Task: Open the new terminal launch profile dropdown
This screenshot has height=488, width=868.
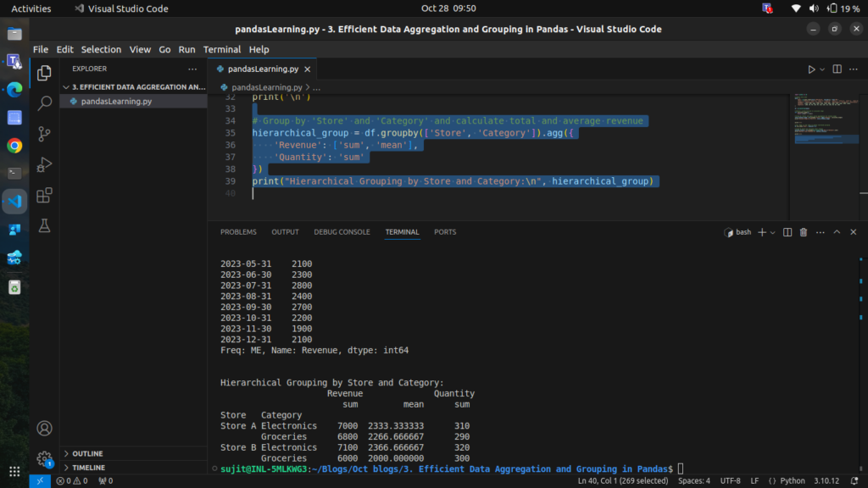Action: tap(773, 232)
